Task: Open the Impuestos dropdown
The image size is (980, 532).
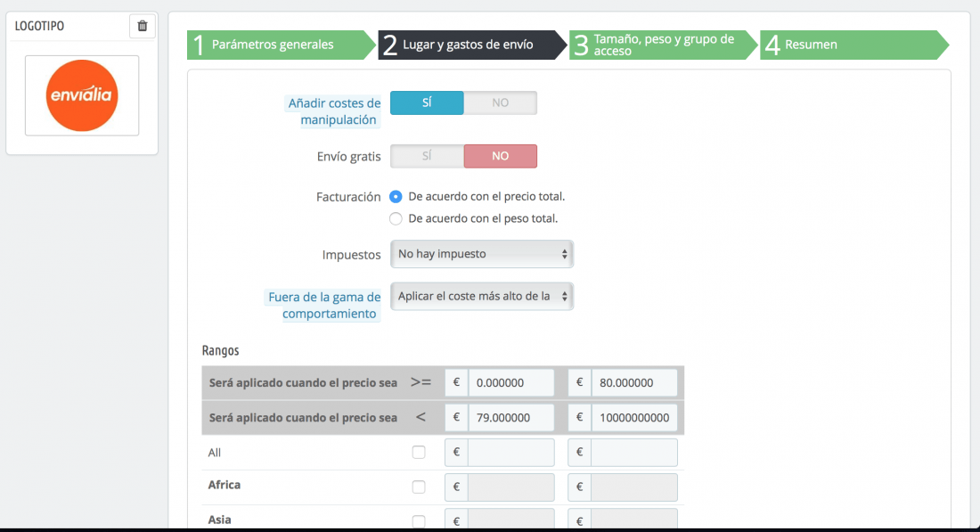Action: click(x=482, y=254)
